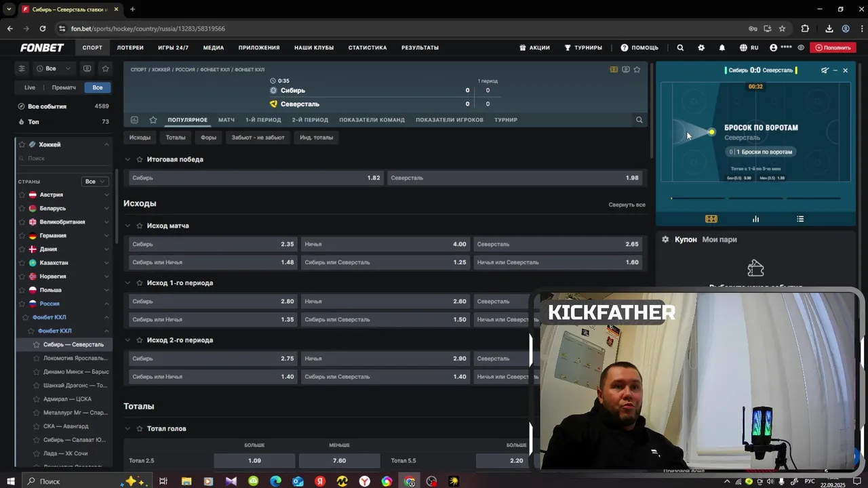This screenshot has height=488, width=868.
Task: Switch to МАТЧ tab
Action: point(226,120)
